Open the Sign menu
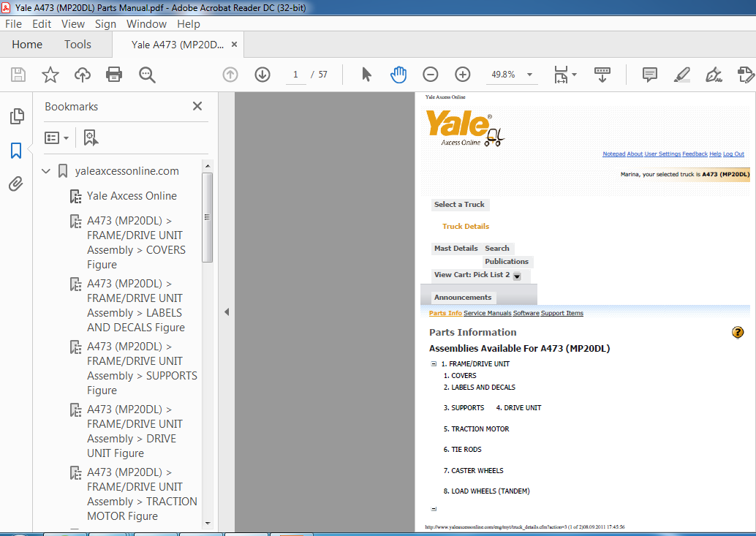The image size is (756, 536). [x=105, y=24]
